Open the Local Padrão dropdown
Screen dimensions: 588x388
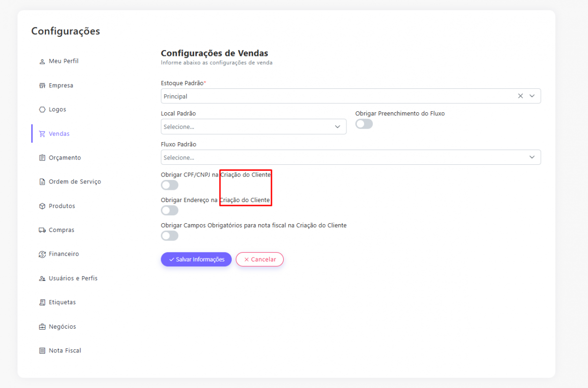point(253,127)
